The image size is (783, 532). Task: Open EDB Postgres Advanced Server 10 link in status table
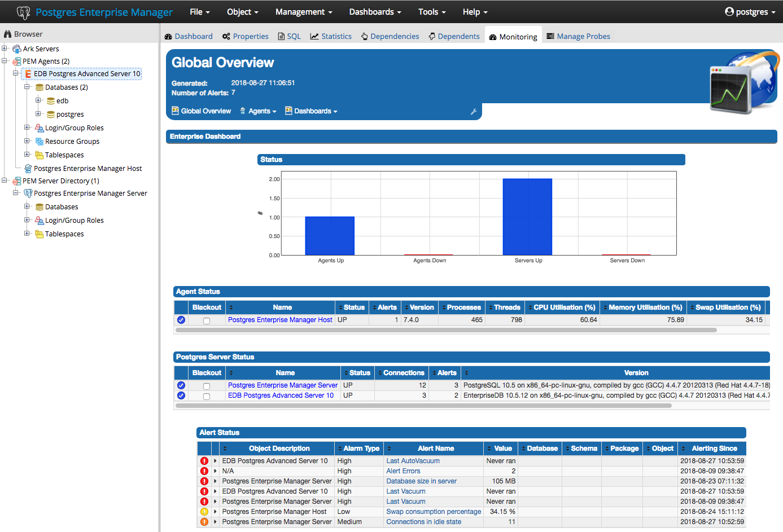coord(281,395)
